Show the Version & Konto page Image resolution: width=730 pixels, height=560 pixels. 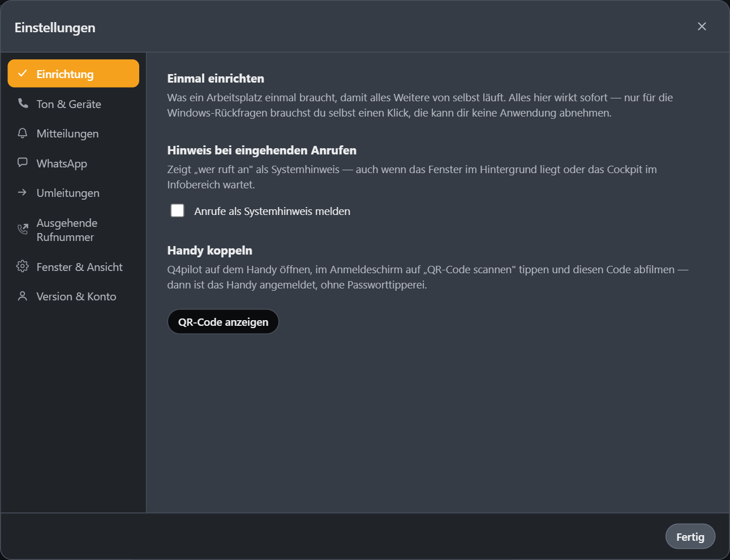[x=74, y=296]
